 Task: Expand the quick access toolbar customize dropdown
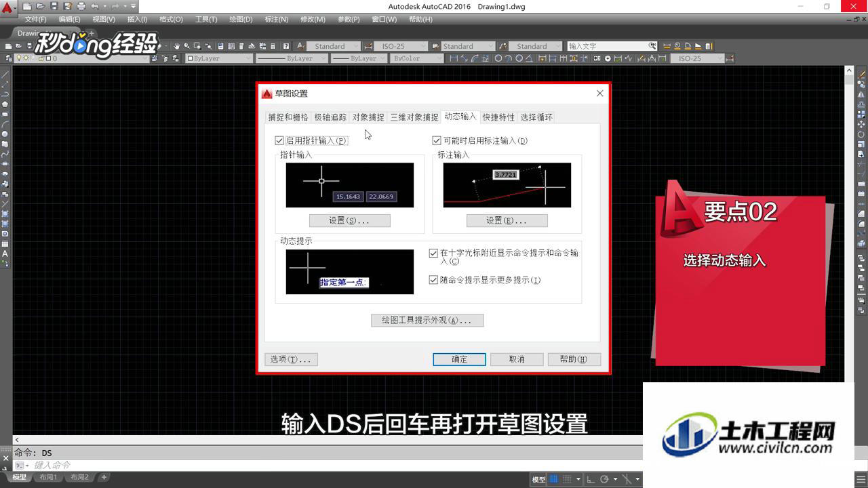134,6
